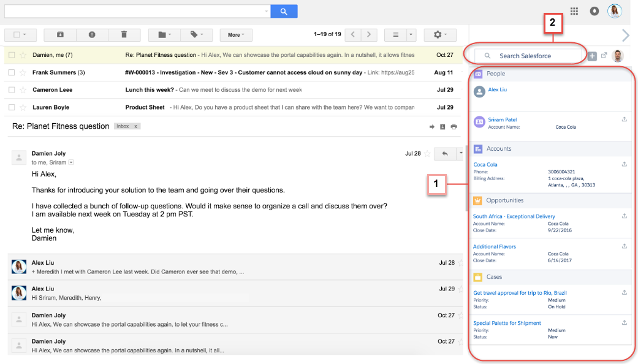638x364 pixels.
Task: Select the Cameron Leee email checkbox
Action: coord(12,90)
